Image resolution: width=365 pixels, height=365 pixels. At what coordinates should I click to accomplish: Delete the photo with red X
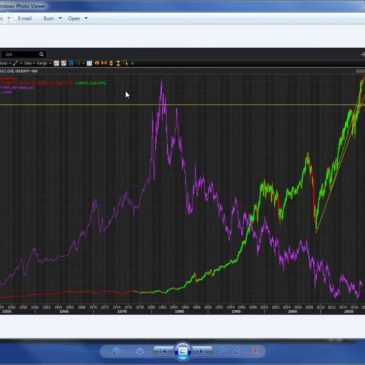tap(255, 351)
